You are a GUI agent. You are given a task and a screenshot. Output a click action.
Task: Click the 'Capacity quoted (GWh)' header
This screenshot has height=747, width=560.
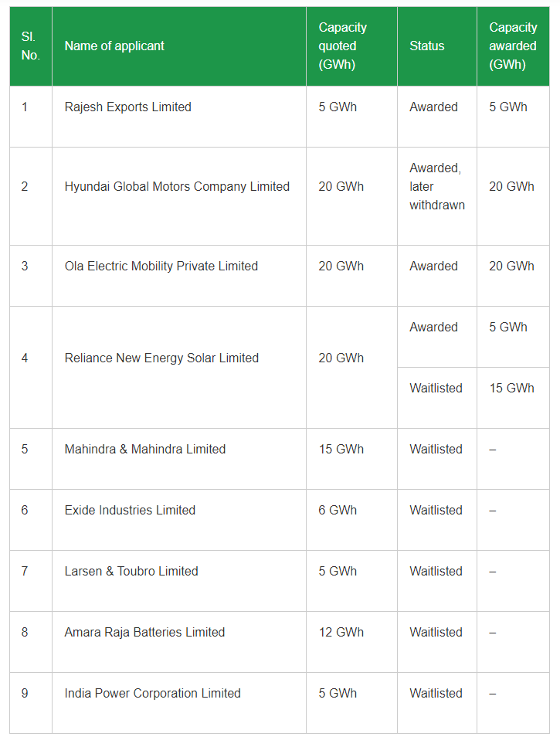[x=342, y=46]
